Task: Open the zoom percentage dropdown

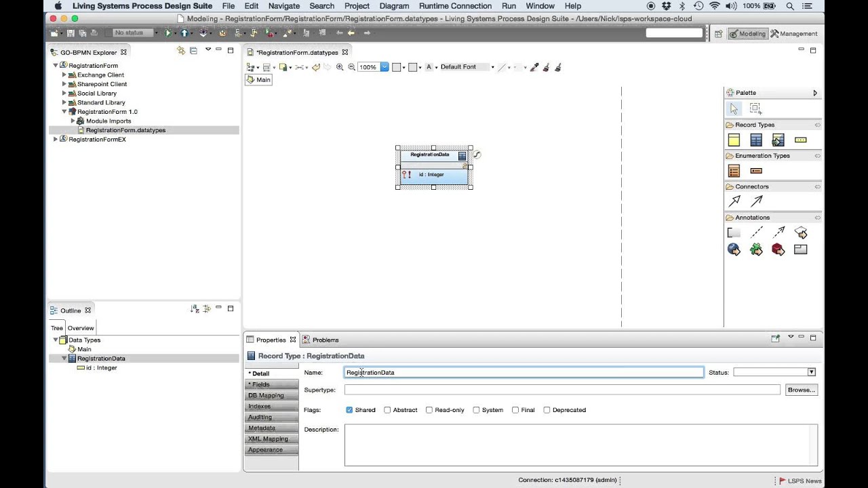Action: [x=384, y=67]
